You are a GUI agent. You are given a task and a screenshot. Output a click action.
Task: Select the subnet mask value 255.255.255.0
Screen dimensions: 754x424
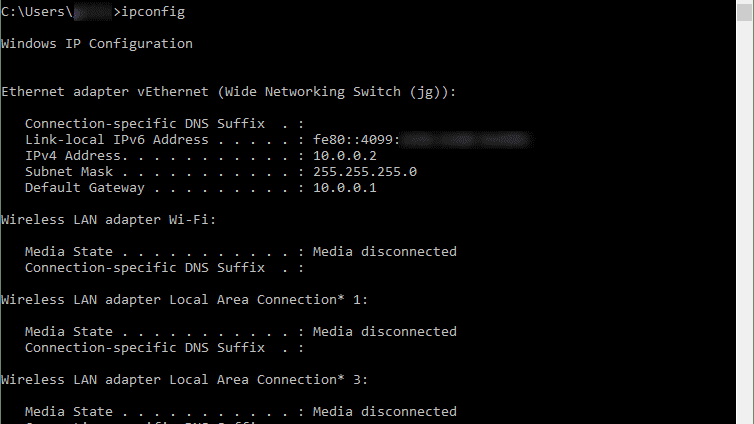point(365,172)
